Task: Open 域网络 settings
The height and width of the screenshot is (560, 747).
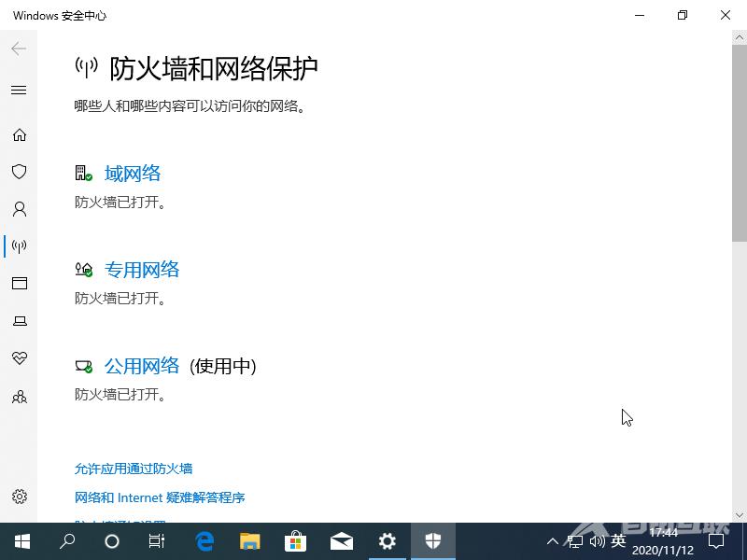Action: [133, 174]
